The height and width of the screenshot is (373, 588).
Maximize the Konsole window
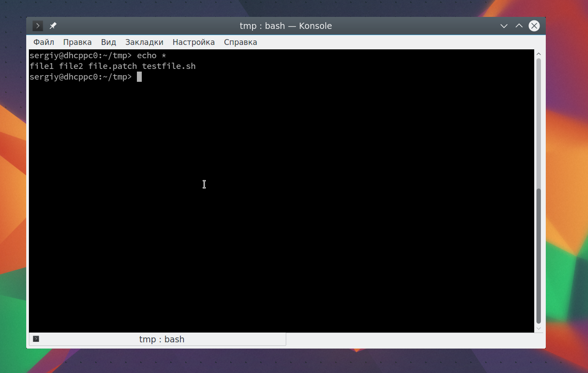point(519,26)
